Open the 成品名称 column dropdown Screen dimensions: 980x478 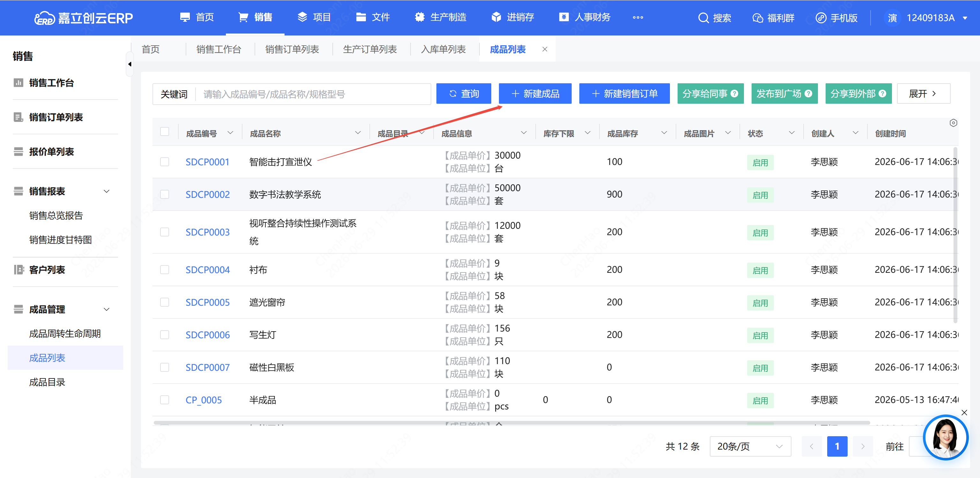coord(358,133)
